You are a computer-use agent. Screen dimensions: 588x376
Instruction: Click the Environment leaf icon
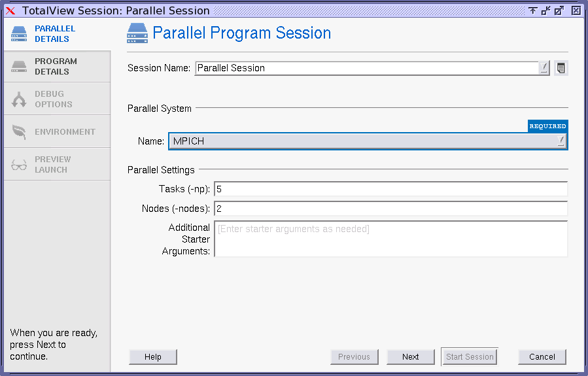pos(19,132)
